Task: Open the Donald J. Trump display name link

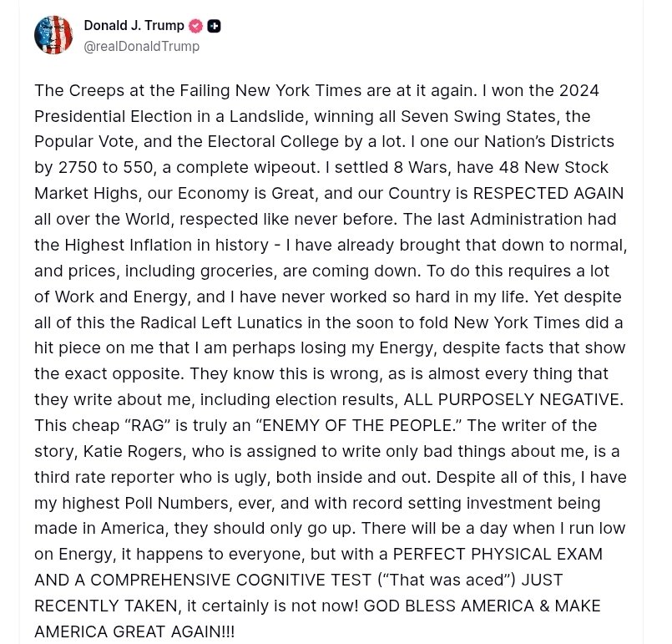Action: coord(134,26)
